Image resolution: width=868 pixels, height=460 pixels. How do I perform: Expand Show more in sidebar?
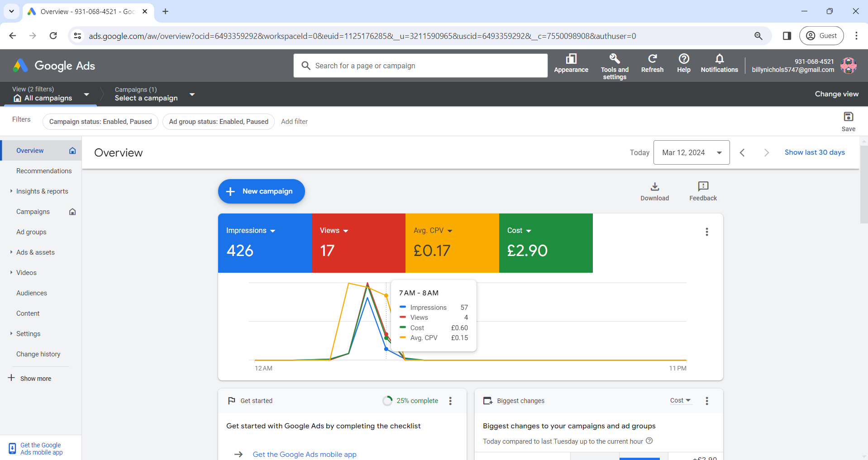[x=30, y=378]
